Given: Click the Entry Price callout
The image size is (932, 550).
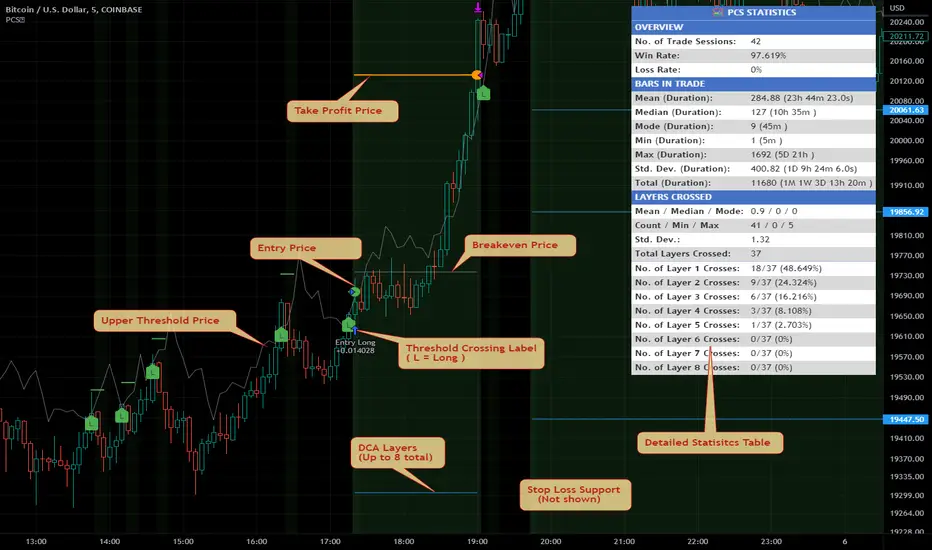Looking at the screenshot, I should [x=306, y=248].
